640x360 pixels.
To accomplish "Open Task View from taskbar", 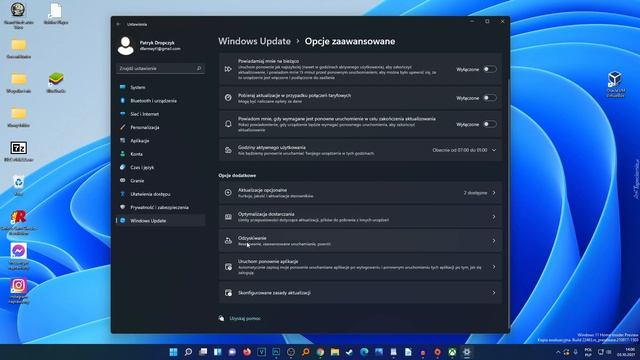I will click(x=203, y=352).
